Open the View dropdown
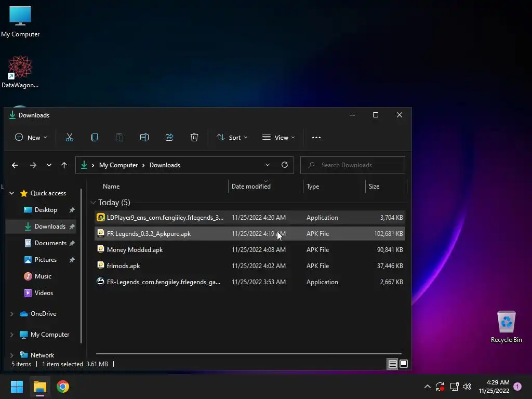Image resolution: width=532 pixels, height=399 pixels. tap(278, 137)
